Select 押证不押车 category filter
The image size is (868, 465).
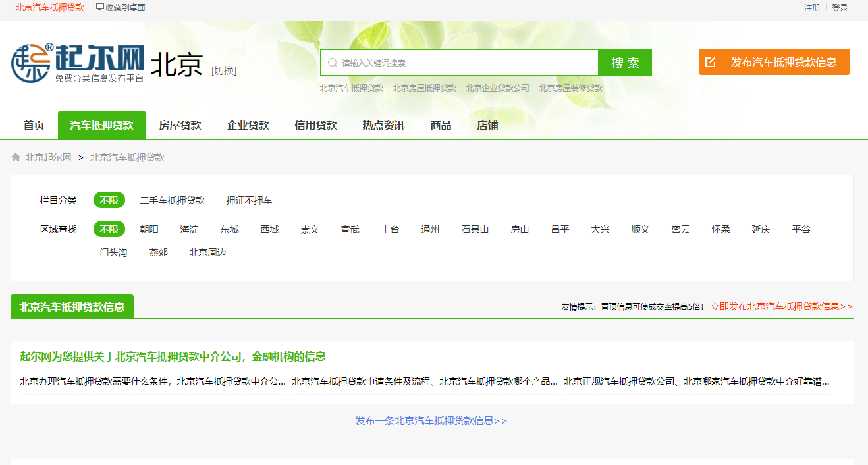click(249, 200)
